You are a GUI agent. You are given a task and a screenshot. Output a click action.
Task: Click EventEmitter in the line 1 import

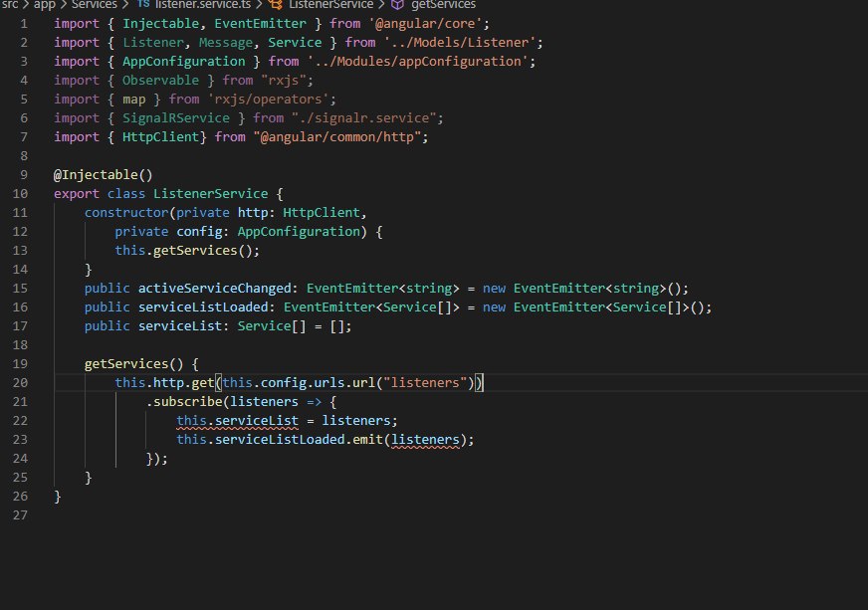pos(260,24)
